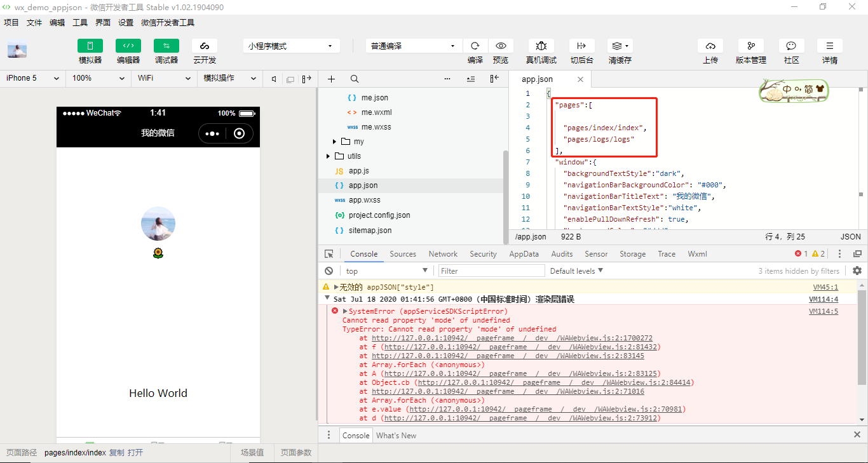Click the file tree search icon

click(x=355, y=79)
